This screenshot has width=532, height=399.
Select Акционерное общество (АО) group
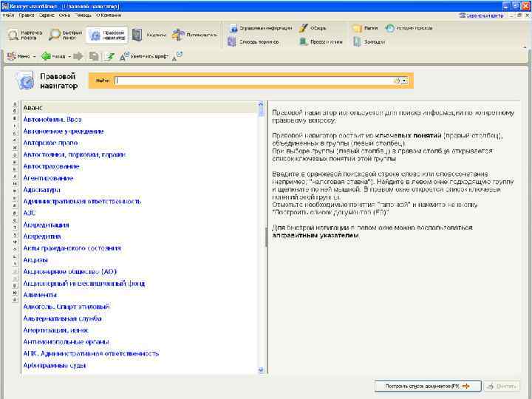[70, 272]
